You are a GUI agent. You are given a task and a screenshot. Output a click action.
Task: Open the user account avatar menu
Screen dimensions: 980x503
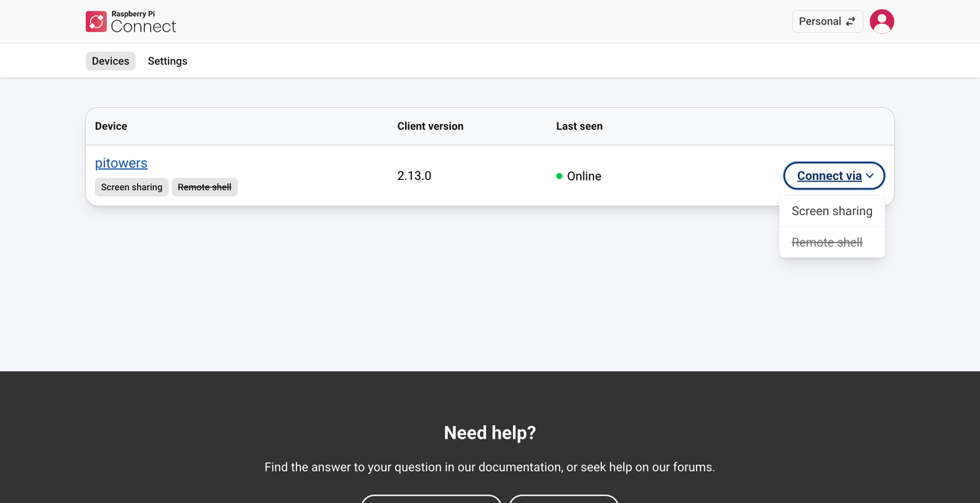[882, 21]
